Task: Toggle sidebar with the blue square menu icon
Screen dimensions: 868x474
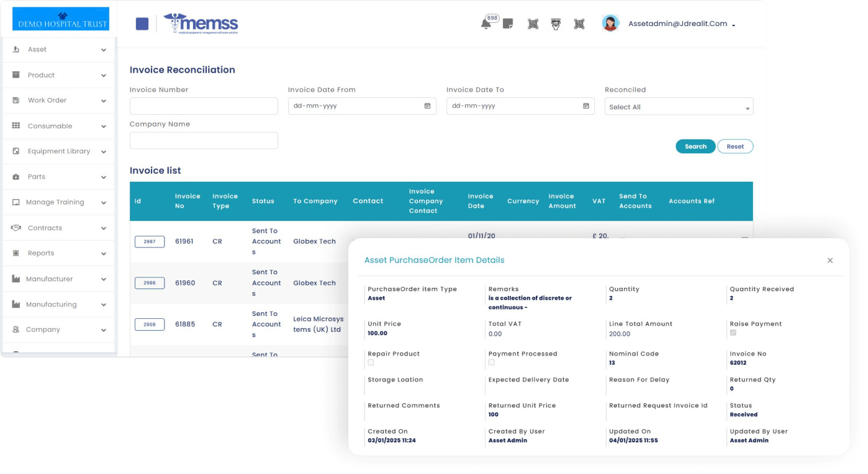Action: (x=142, y=24)
